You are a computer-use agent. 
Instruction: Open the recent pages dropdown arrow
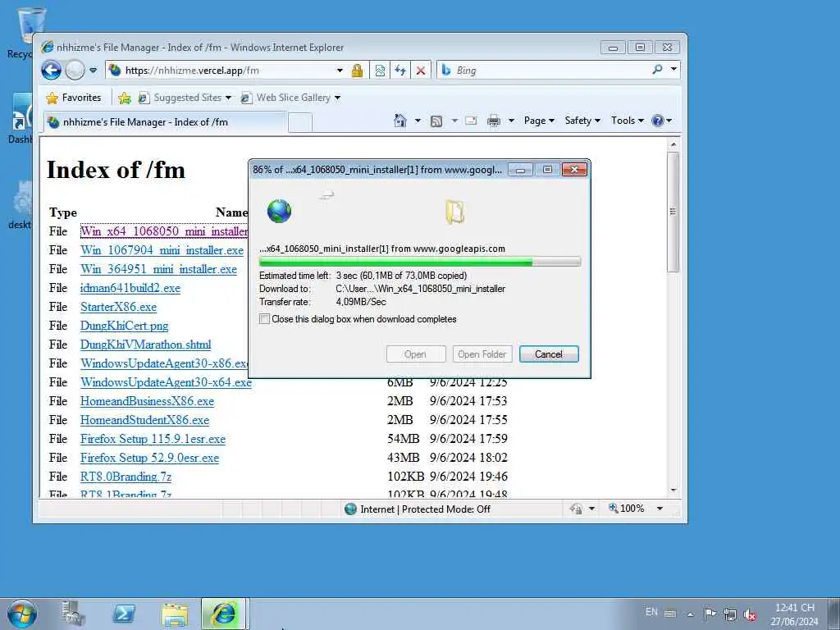pyautogui.click(x=94, y=71)
